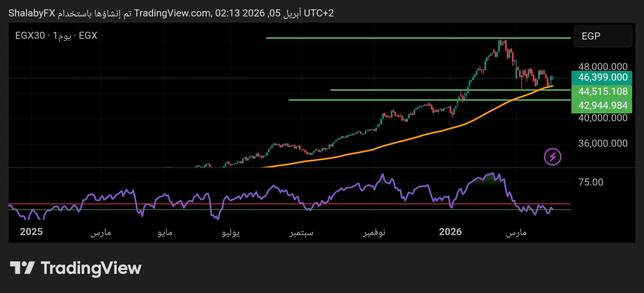Click the نوفمبر time axis label

(x=374, y=232)
